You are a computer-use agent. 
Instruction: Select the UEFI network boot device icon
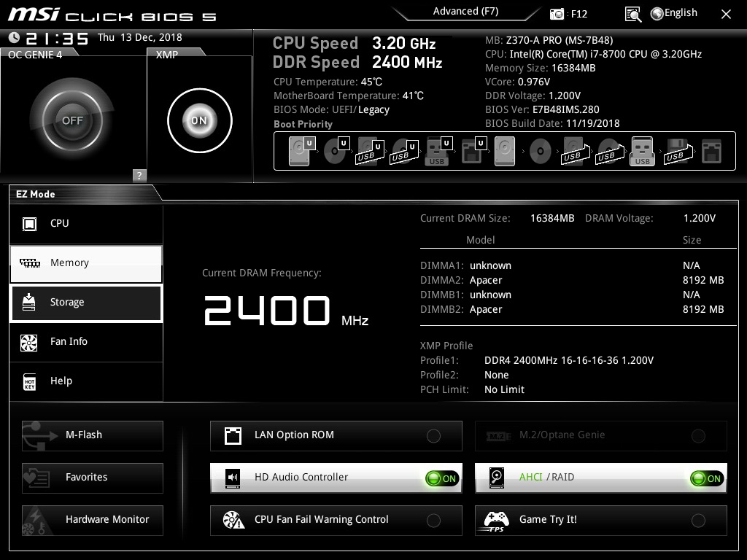[473, 151]
